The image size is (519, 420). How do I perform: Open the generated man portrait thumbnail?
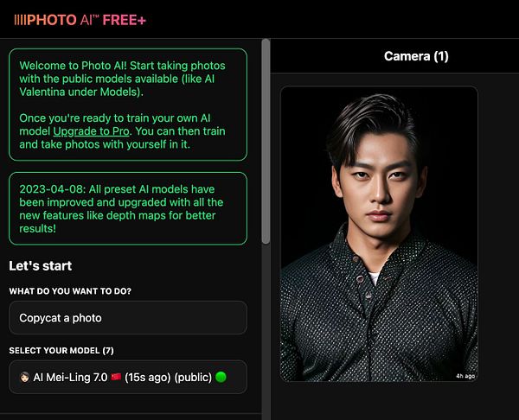coord(379,233)
